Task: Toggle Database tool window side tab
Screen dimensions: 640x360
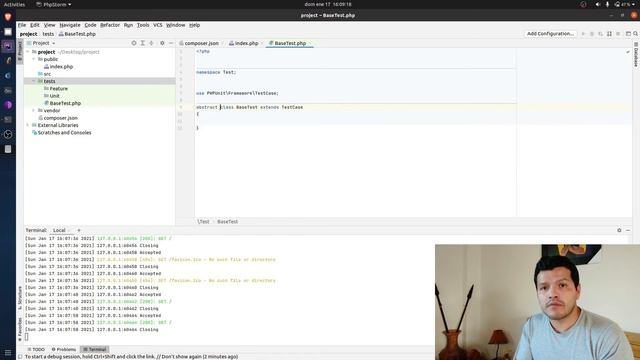Action: coord(636,55)
